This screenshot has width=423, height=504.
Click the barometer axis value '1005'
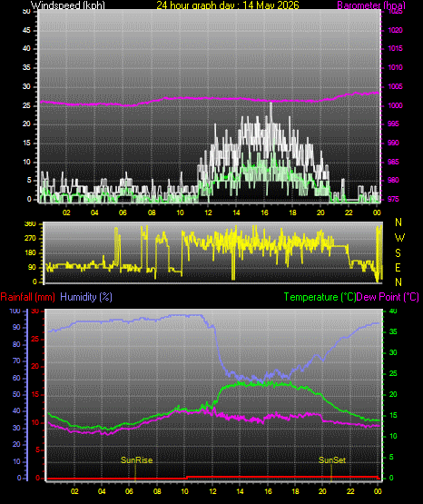click(x=395, y=86)
